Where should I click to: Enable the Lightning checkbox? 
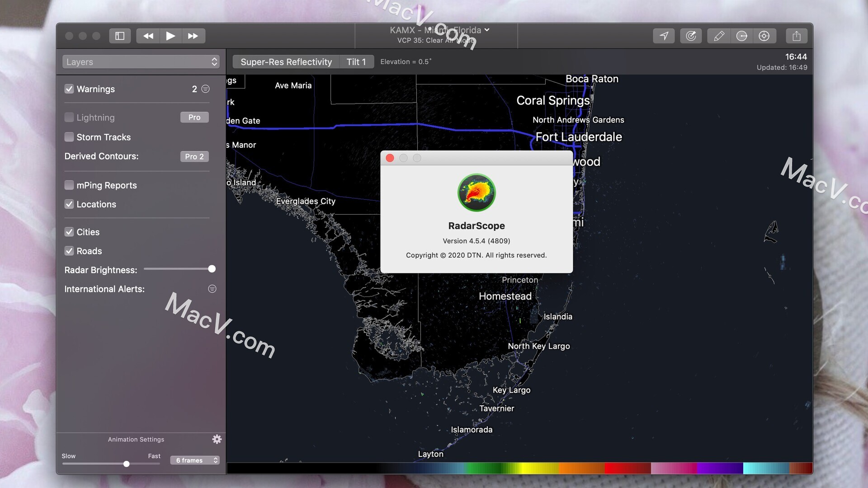pos(69,117)
